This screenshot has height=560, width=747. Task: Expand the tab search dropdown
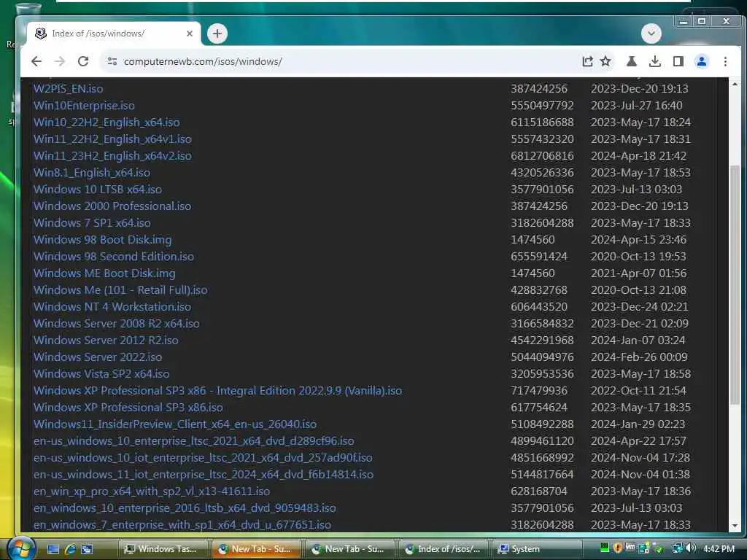(651, 34)
